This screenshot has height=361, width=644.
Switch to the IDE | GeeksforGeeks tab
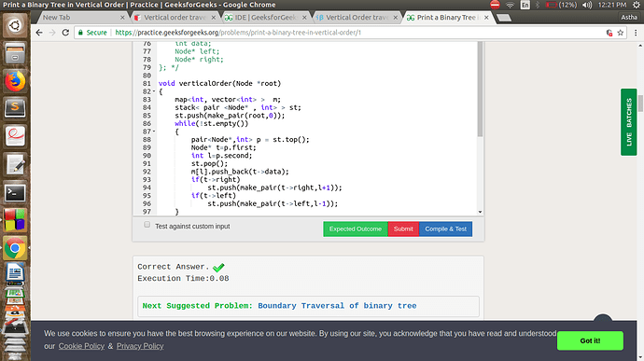click(266, 17)
